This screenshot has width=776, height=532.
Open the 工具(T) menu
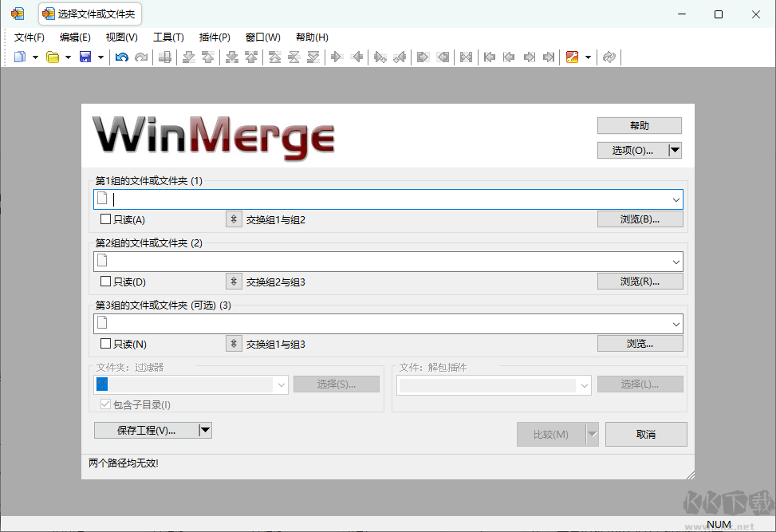click(167, 37)
